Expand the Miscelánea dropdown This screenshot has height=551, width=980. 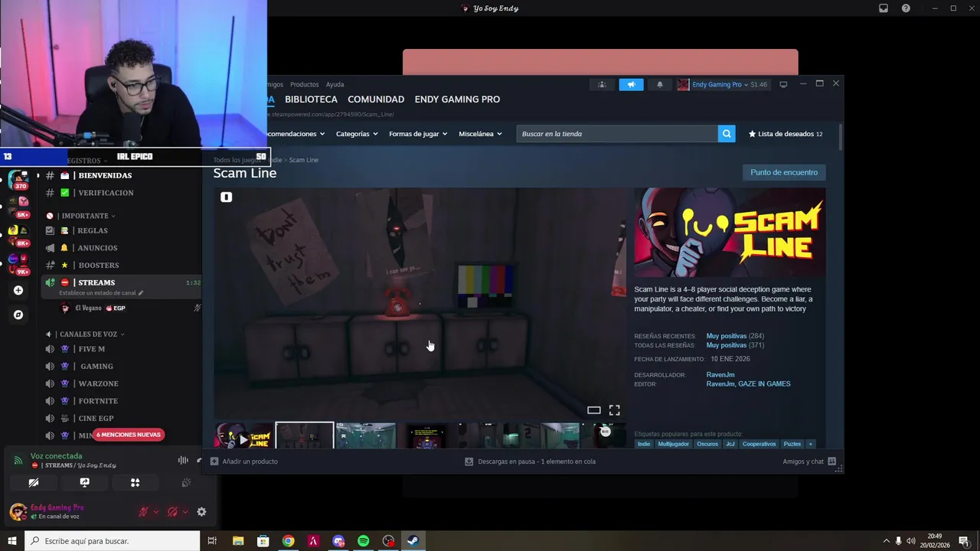(x=480, y=134)
